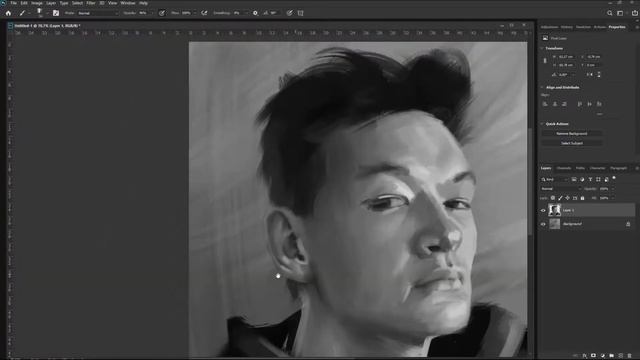Click the share icon at top right
This screenshot has width=640, height=360.
pyautogui.click(x=635, y=13)
